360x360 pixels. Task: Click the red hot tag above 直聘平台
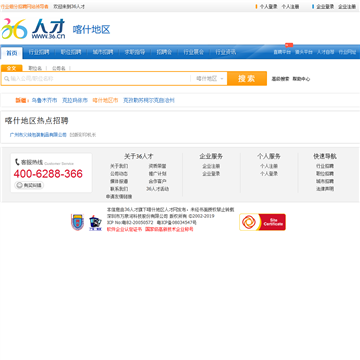[x=289, y=45]
